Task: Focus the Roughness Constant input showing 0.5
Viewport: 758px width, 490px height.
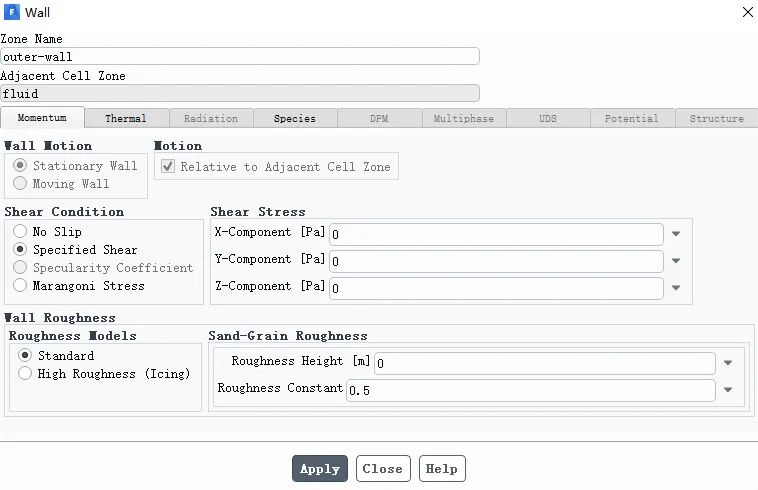Action: point(531,390)
